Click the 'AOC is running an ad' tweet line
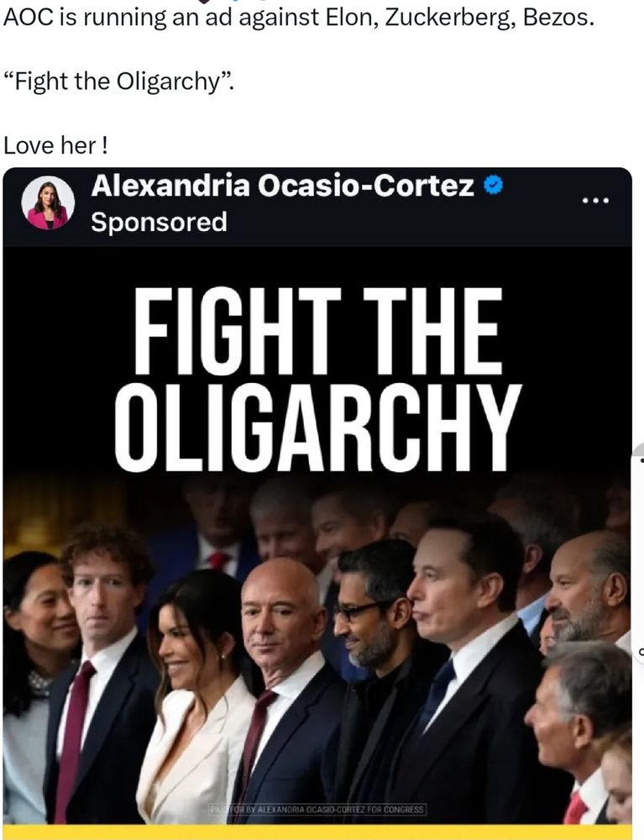644x840 pixels. (299, 18)
